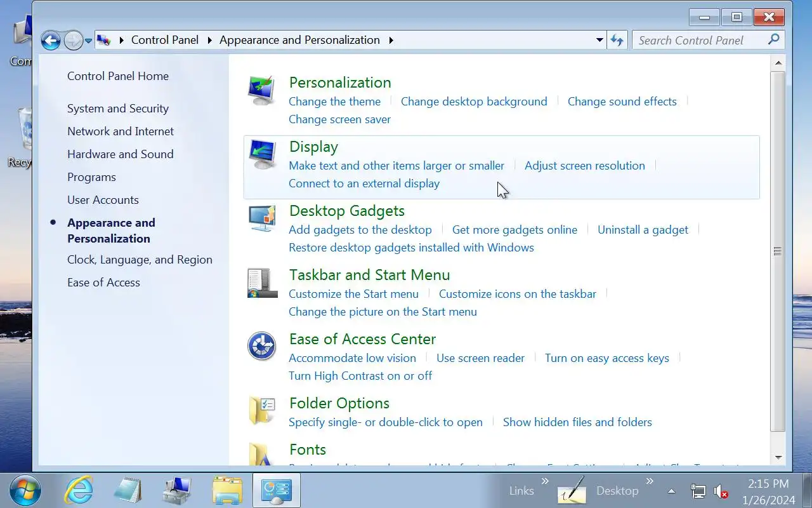This screenshot has height=508, width=812.
Task: Click Customize icons on the taskbar
Action: coord(518,294)
